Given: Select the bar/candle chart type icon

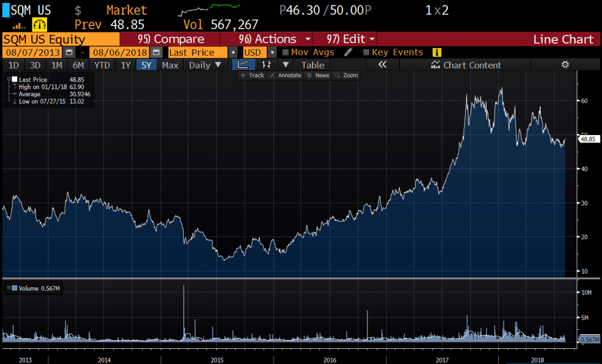Looking at the screenshot, I should (x=266, y=65).
